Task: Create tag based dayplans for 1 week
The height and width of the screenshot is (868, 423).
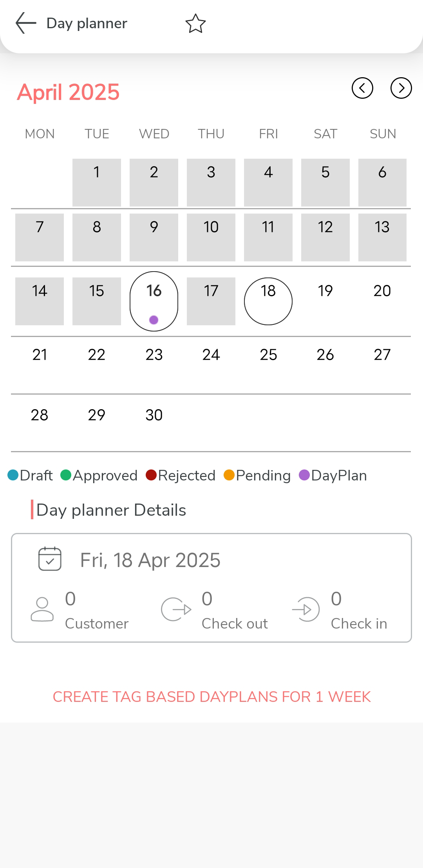Action: tap(211, 697)
